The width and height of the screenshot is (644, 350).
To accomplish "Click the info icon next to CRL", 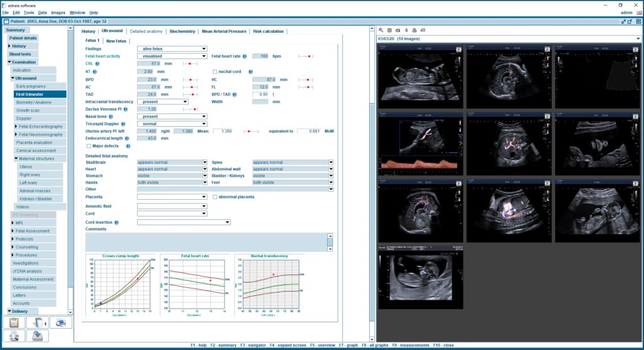I will tap(97, 63).
